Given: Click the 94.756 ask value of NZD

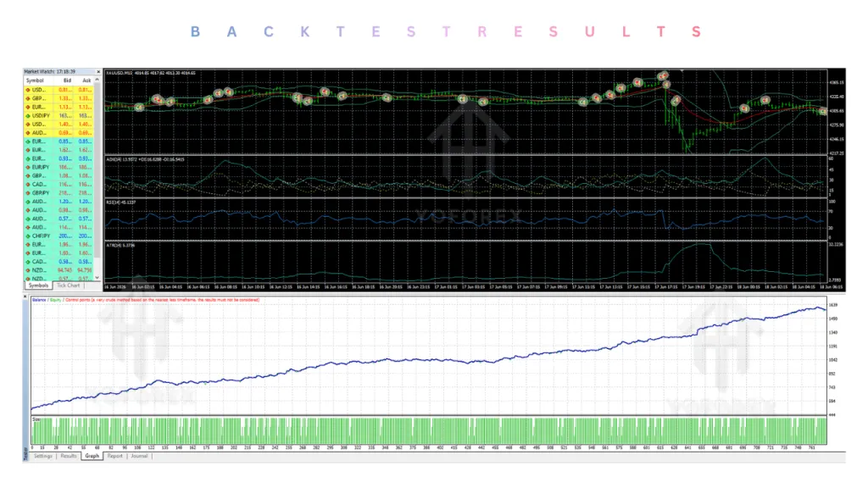Looking at the screenshot, I should tap(85, 270).
